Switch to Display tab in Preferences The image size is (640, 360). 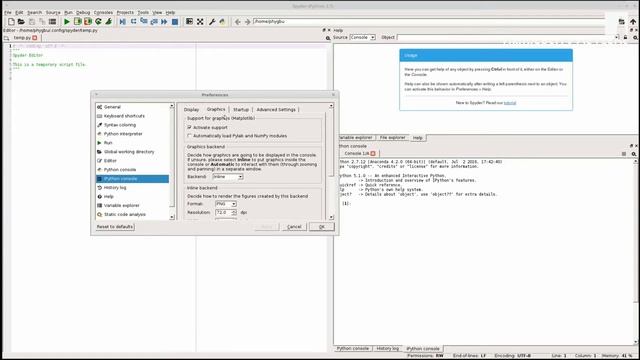pos(191,109)
